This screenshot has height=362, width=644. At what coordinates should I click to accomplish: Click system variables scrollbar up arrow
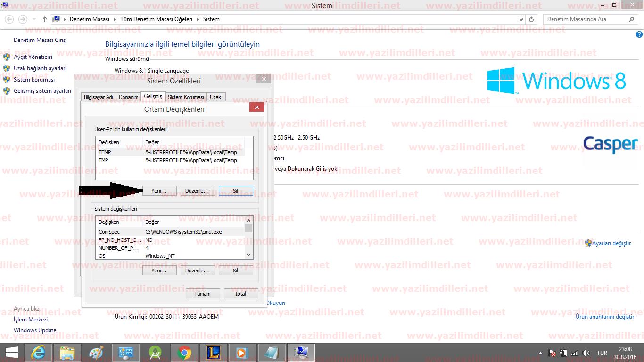click(249, 220)
